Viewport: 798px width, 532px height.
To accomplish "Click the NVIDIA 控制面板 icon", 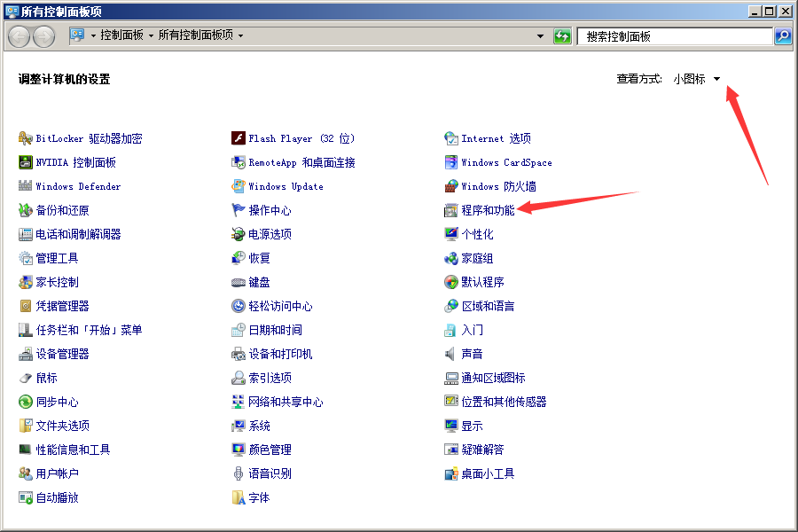I will pos(26,162).
